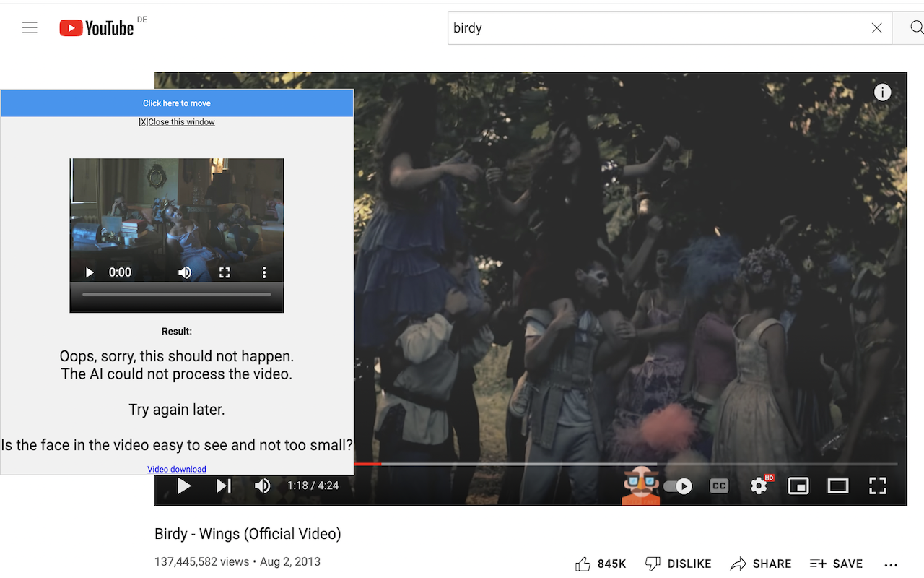This screenshot has width=924, height=578.
Task: Go to YouTube home via logo
Action: tap(97, 28)
